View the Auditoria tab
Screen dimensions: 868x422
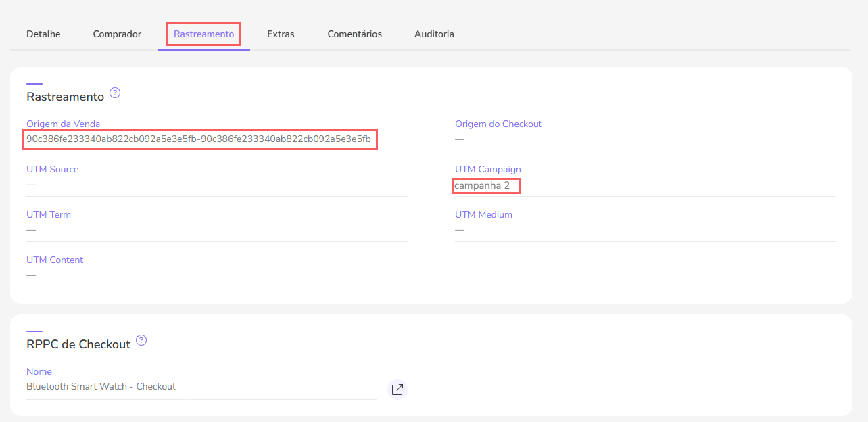click(x=433, y=33)
